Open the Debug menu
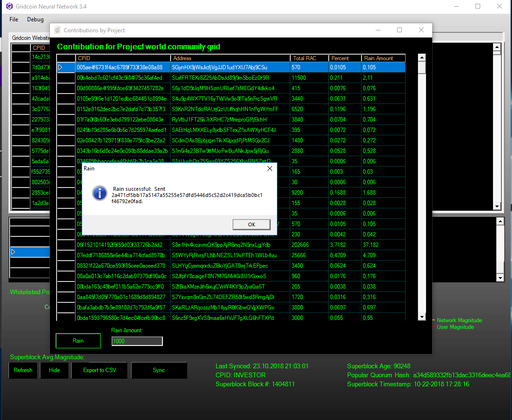The image size is (512, 420). (35, 19)
